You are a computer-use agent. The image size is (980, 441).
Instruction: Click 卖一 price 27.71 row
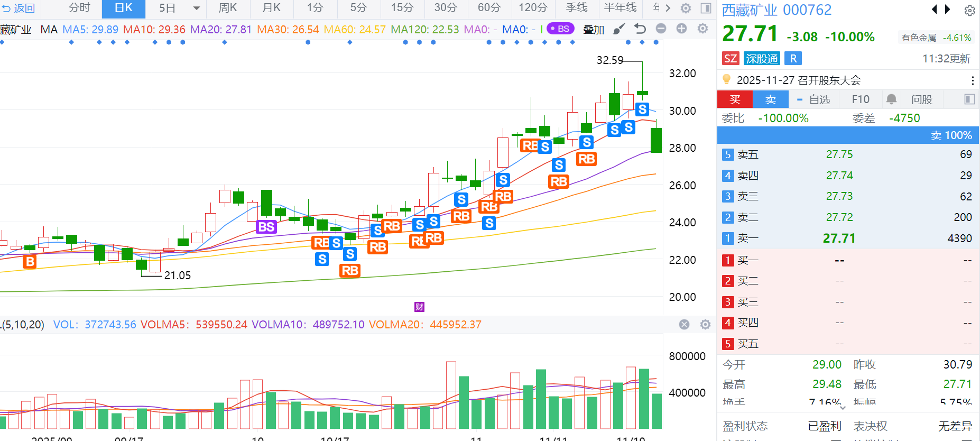tap(848, 238)
